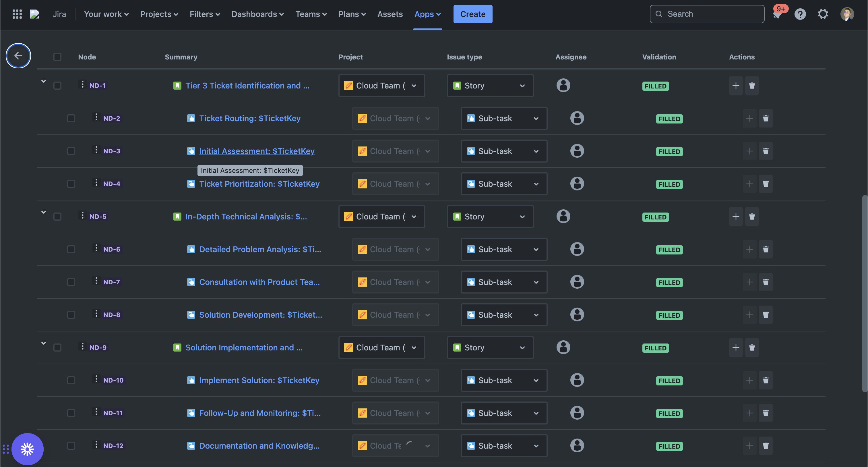Open the Projects menu
868x467 pixels.
point(159,14)
